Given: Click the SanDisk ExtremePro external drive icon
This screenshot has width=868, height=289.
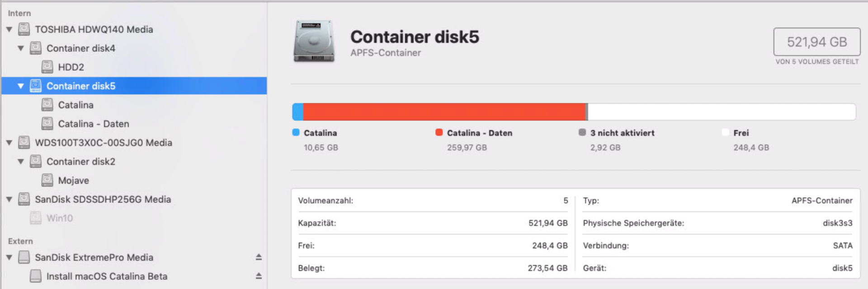Looking at the screenshot, I should click(x=24, y=257).
